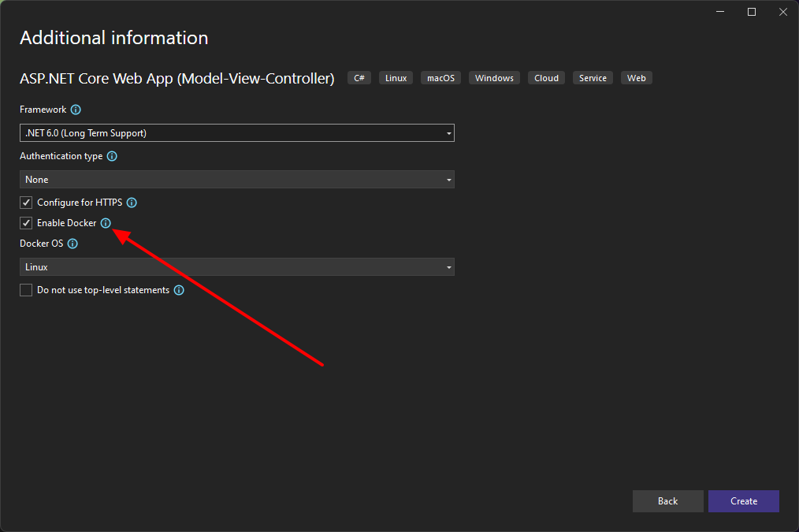Click the top-level statements info icon
This screenshot has width=799, height=532.
point(179,290)
